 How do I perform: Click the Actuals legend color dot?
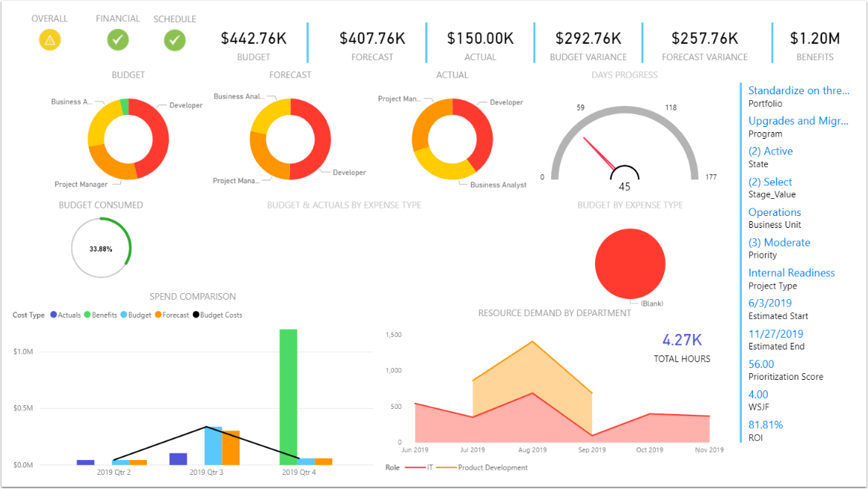(53, 315)
